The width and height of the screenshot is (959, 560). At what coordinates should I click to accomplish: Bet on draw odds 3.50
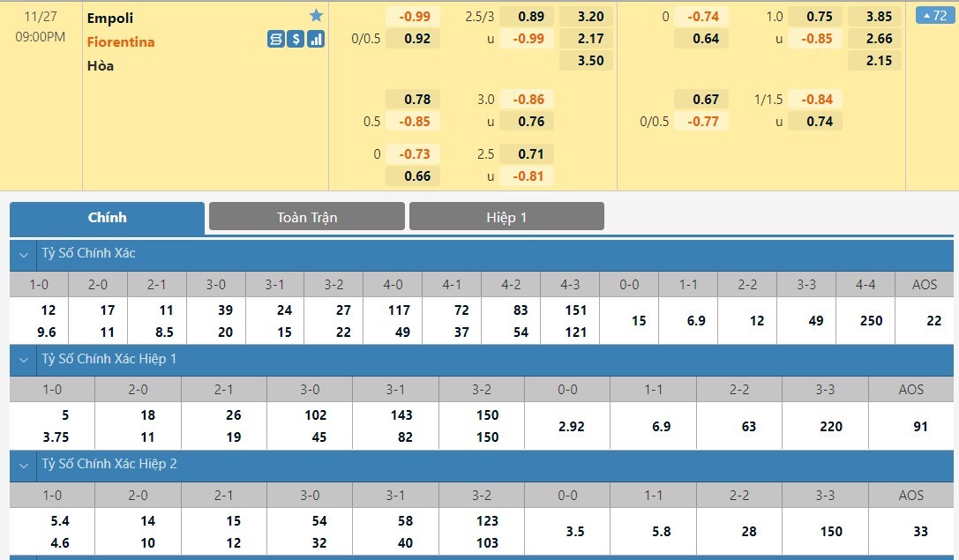tap(590, 61)
